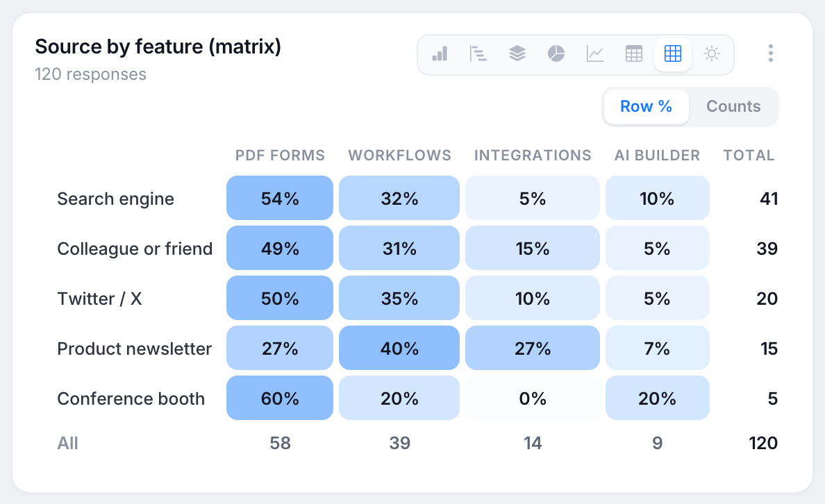This screenshot has width=825, height=504.
Task: Switch to vertical bar chart view
Action: click(440, 53)
